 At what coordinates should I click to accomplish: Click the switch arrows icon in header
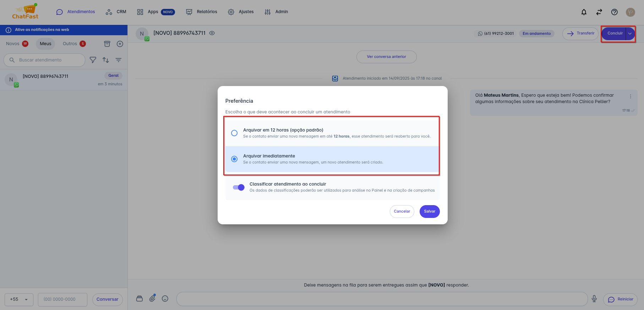tap(599, 12)
